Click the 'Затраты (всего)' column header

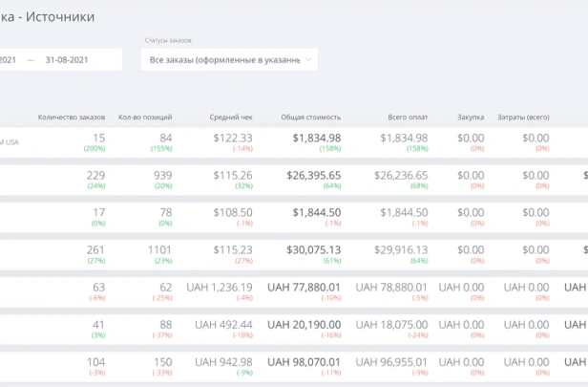[523, 117]
